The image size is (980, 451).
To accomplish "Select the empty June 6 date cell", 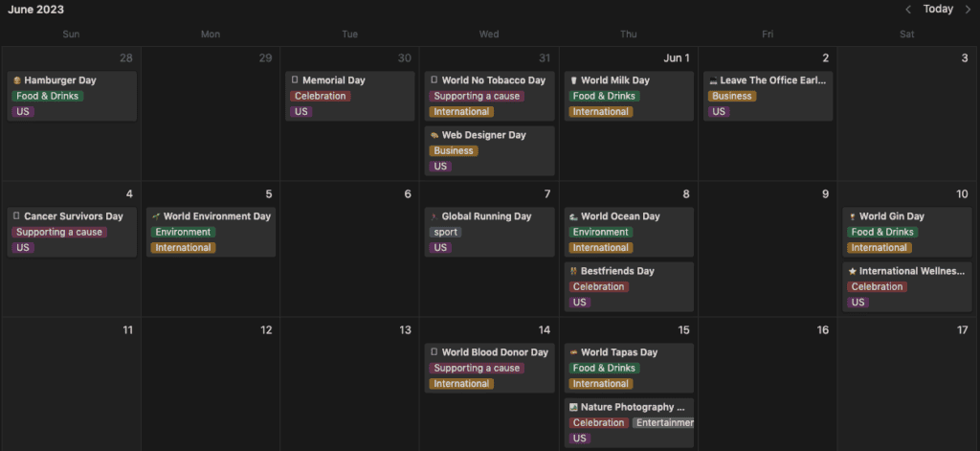I will (349, 259).
